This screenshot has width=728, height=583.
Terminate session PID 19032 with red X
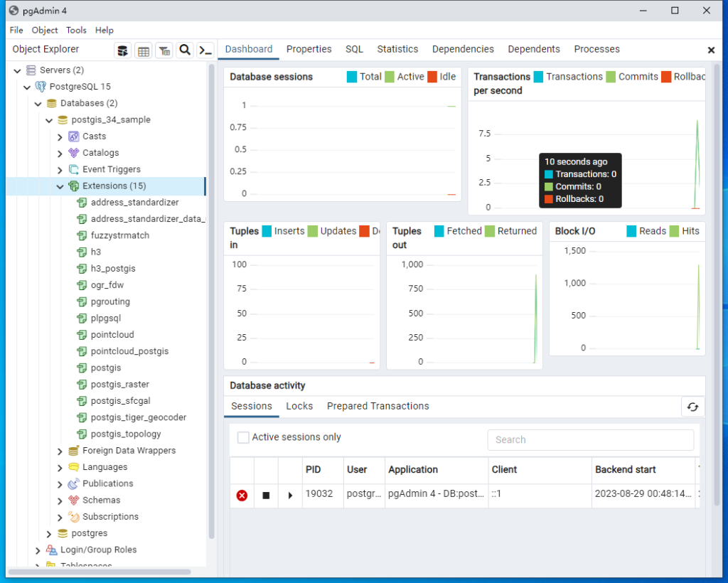pyautogui.click(x=242, y=496)
